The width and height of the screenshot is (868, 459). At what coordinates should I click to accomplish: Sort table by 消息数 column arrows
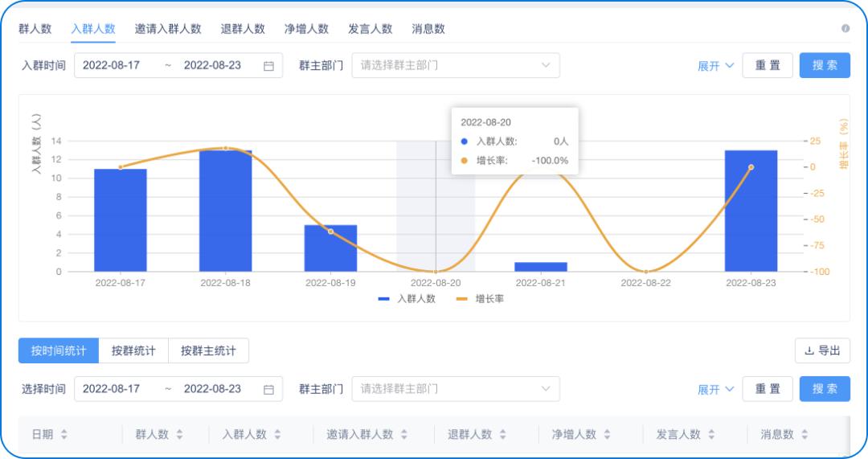pyautogui.click(x=805, y=435)
